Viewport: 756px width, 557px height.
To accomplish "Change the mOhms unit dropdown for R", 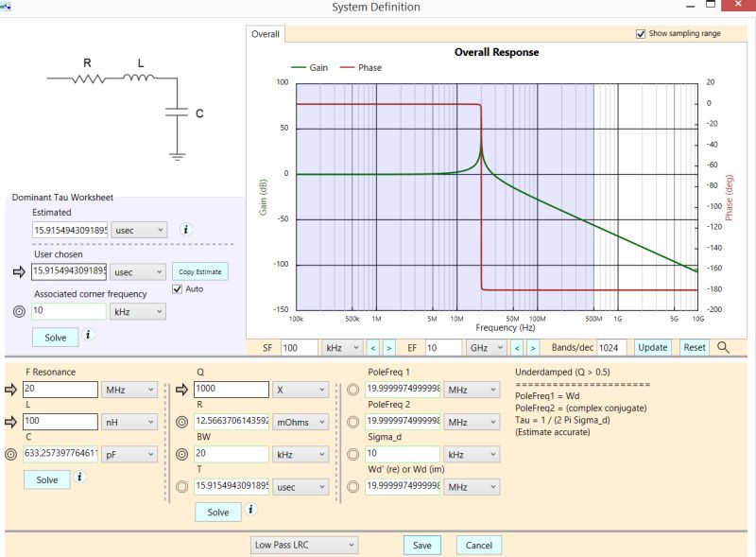I will [302, 421].
